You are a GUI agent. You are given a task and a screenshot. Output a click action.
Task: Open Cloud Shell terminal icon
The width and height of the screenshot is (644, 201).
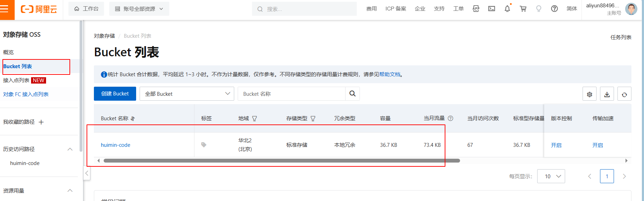[x=491, y=9]
